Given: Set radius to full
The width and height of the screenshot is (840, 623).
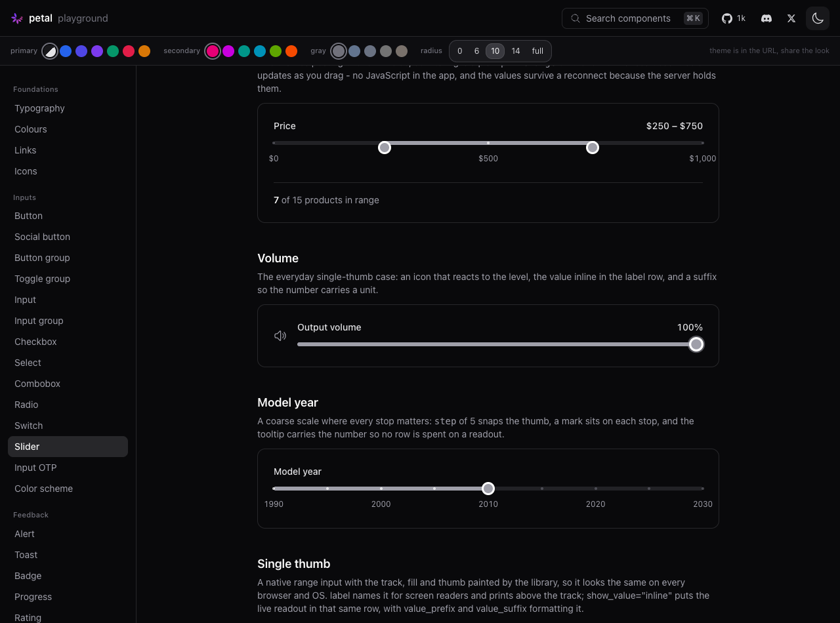Looking at the screenshot, I should (537, 51).
